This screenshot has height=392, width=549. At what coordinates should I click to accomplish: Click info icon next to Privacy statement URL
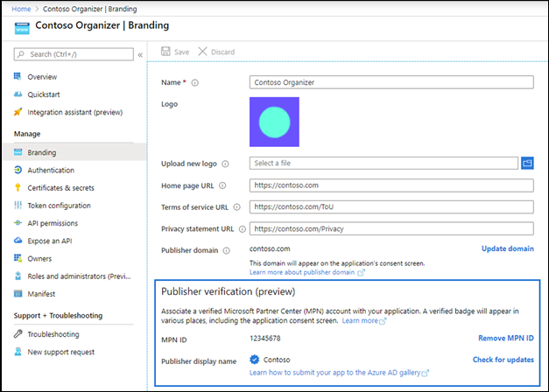click(x=243, y=229)
